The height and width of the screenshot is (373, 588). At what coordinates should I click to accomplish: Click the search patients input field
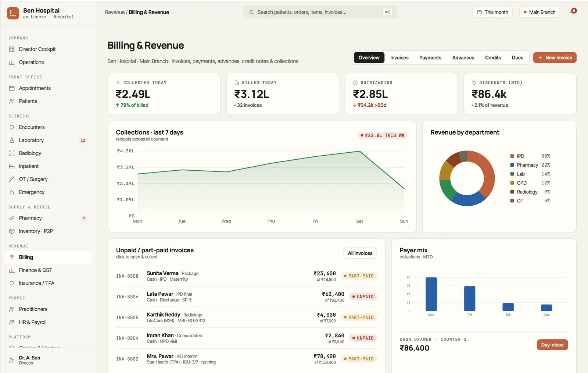(320, 12)
